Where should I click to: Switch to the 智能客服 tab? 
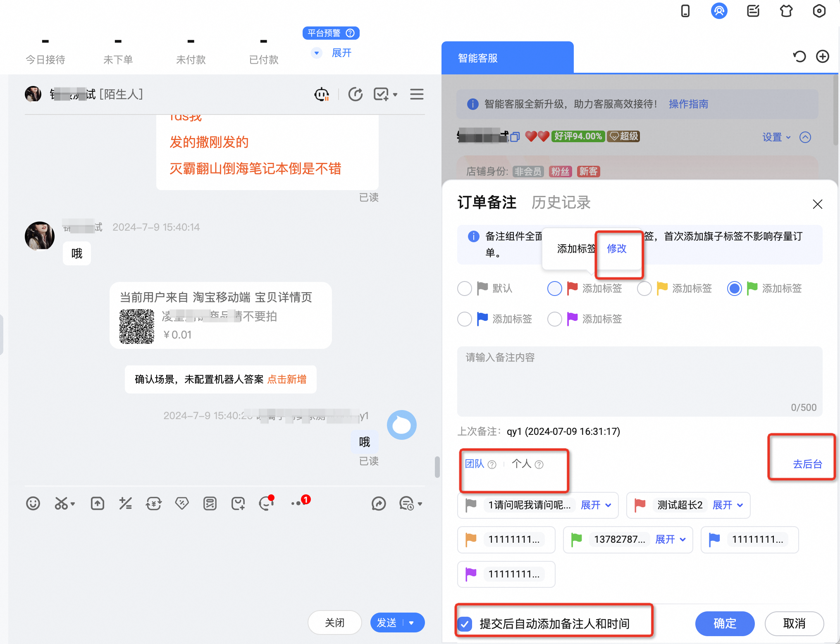[507, 58]
